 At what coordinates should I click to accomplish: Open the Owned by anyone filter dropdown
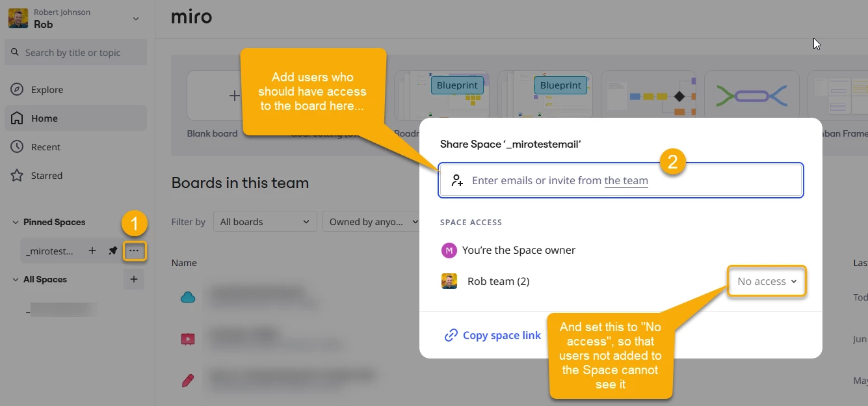[372, 222]
